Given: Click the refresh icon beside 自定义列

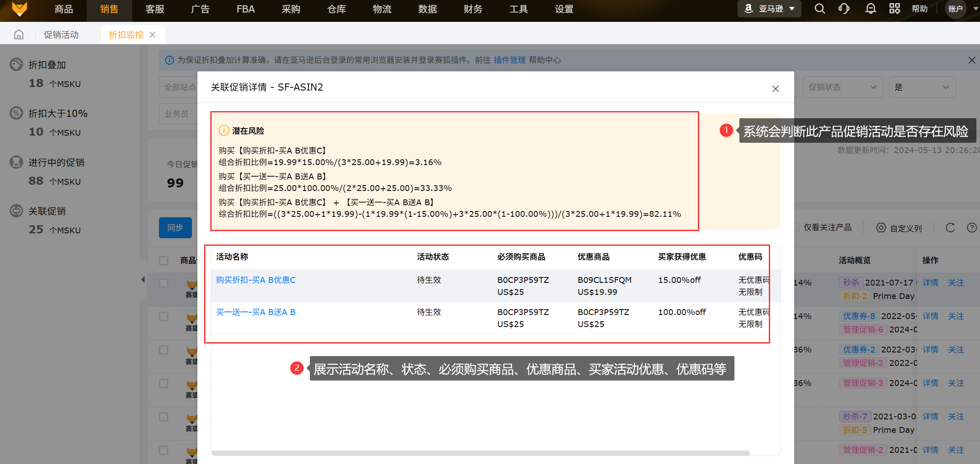Looking at the screenshot, I should point(950,228).
